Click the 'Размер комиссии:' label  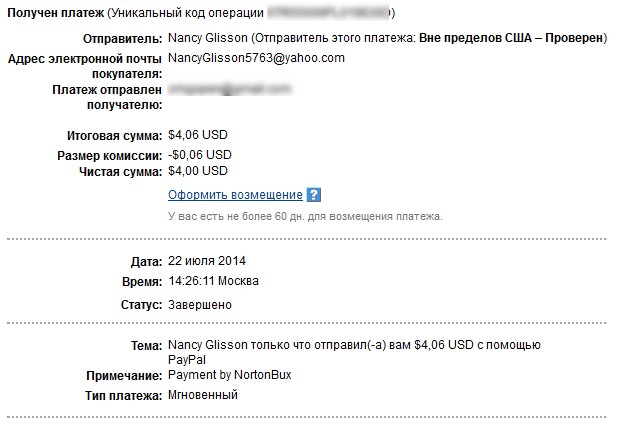tap(109, 155)
